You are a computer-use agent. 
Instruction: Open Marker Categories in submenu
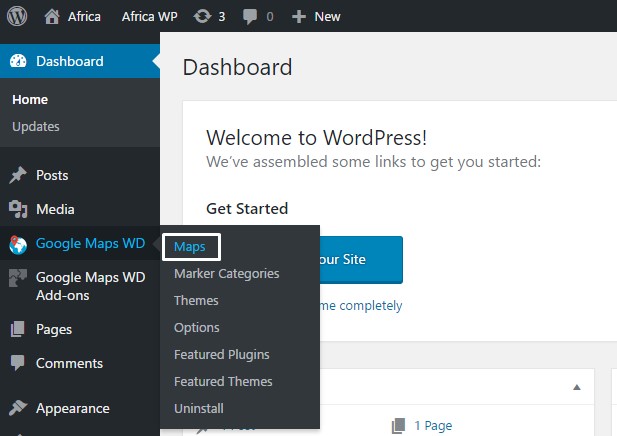click(226, 273)
